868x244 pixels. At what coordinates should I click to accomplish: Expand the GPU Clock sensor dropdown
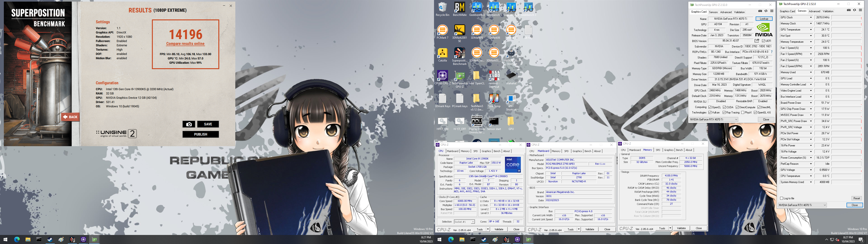(811, 18)
